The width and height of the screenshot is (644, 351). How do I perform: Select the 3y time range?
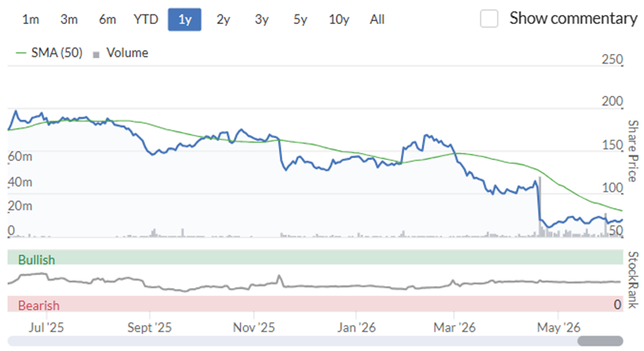[262, 19]
